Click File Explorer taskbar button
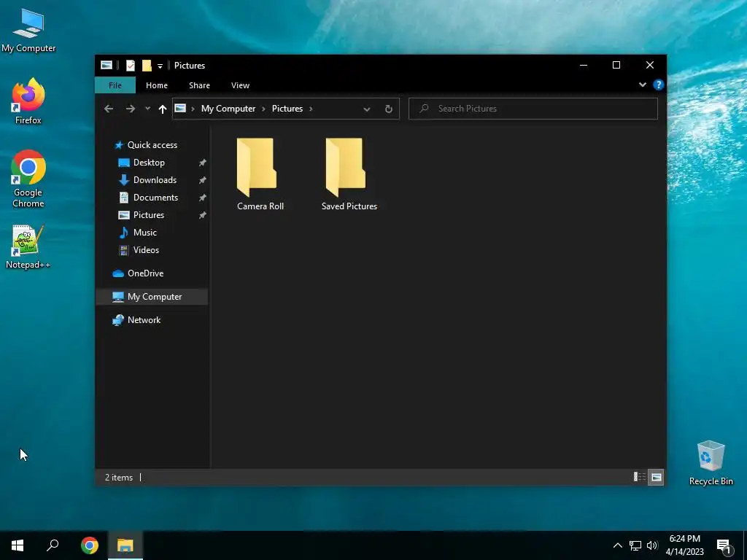The image size is (747, 560). point(125,545)
